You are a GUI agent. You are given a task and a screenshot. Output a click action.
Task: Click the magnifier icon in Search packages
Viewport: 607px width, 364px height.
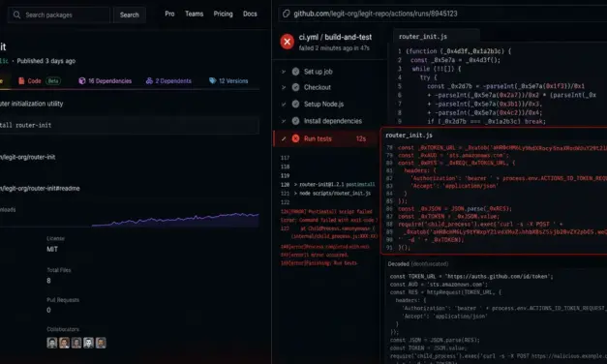coord(16,15)
